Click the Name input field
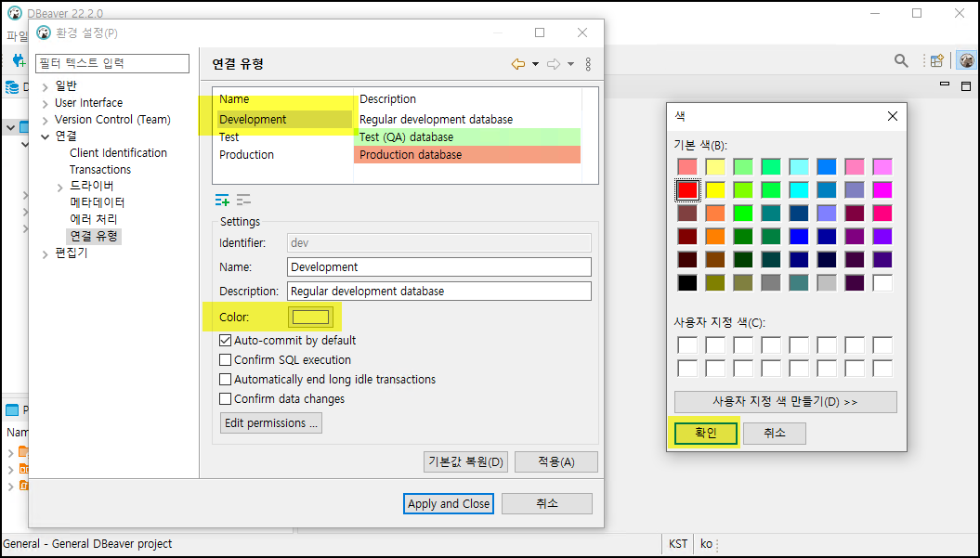980x558 pixels. pos(439,266)
